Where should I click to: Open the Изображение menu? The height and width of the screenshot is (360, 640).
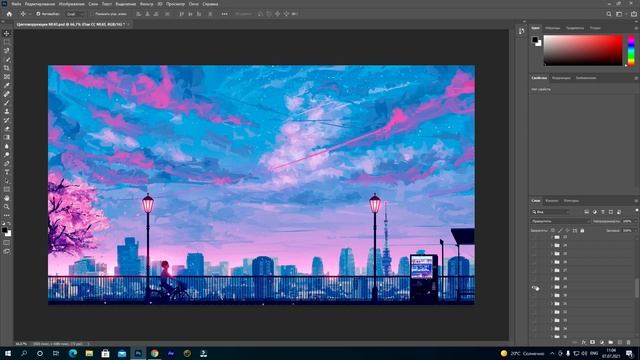coord(72,4)
